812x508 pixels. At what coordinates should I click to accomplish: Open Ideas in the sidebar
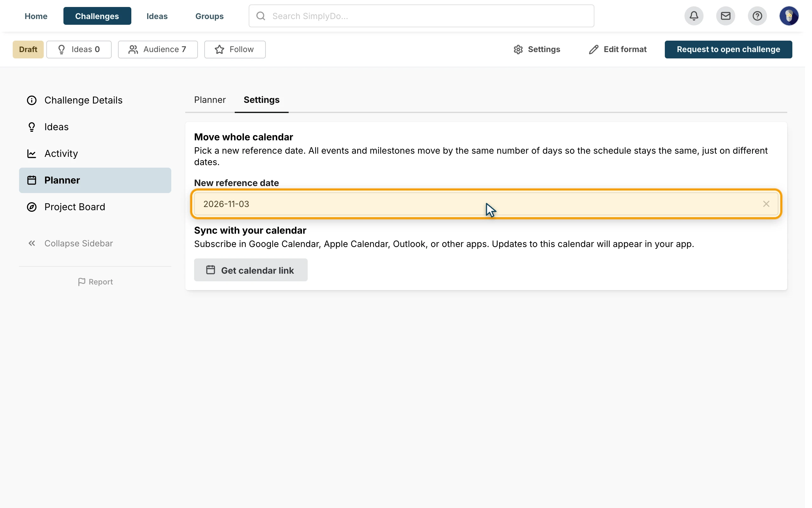pyautogui.click(x=95, y=127)
